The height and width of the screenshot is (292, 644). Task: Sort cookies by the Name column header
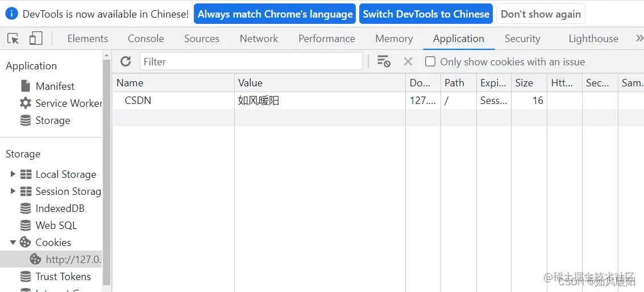click(174, 82)
